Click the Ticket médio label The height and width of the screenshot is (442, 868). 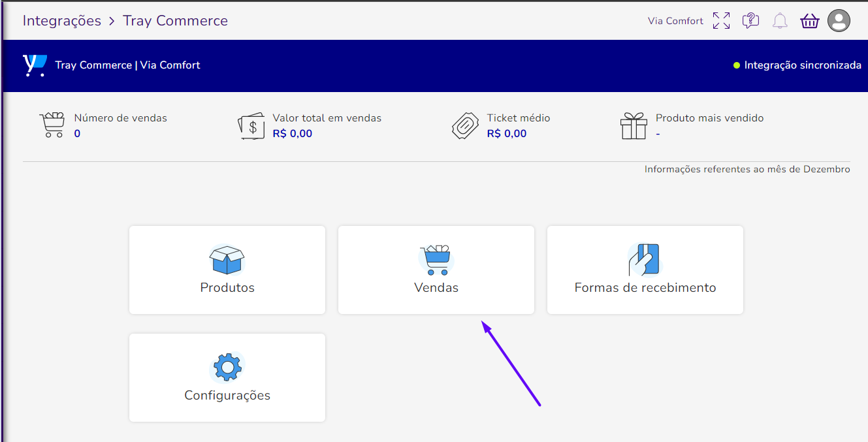point(519,118)
